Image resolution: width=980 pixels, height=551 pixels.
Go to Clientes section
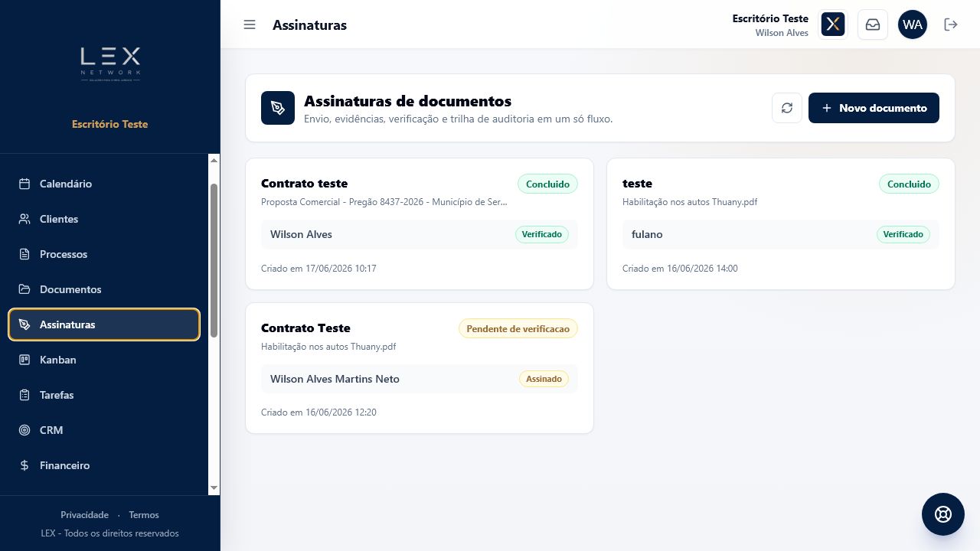[x=104, y=219]
